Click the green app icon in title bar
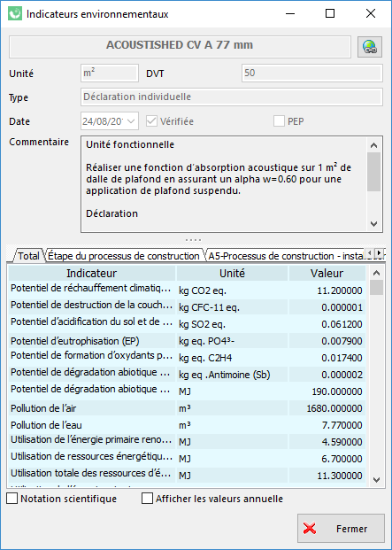The height and width of the screenshot is (550, 392). tap(15, 14)
